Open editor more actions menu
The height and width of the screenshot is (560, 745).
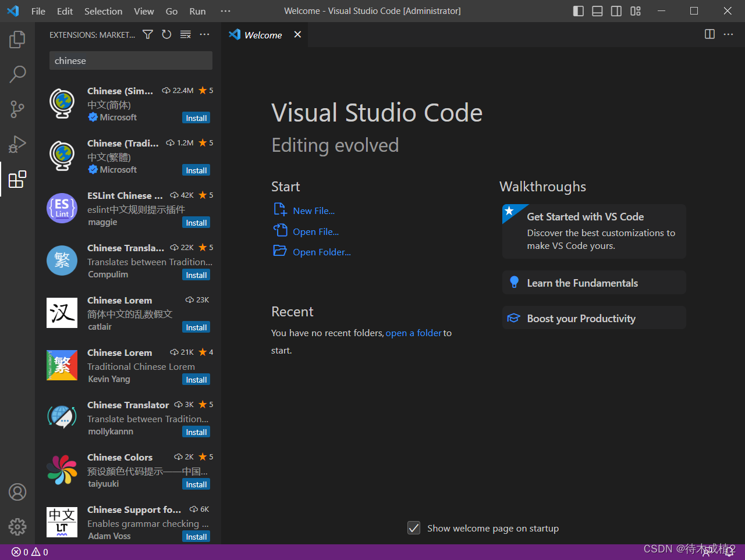pos(729,34)
